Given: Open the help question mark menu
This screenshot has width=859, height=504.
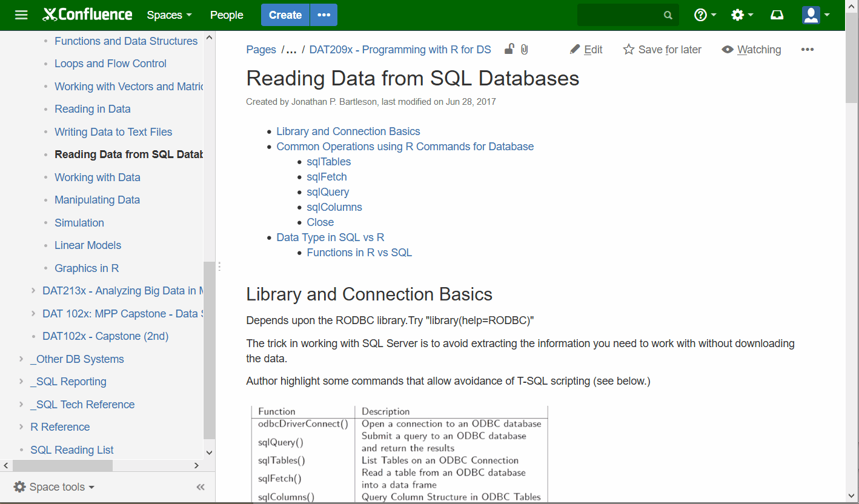Looking at the screenshot, I should 705,15.
